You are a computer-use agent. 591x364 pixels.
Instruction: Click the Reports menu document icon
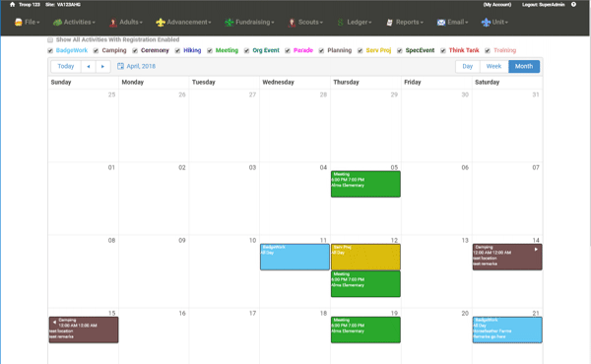pyautogui.click(x=389, y=23)
